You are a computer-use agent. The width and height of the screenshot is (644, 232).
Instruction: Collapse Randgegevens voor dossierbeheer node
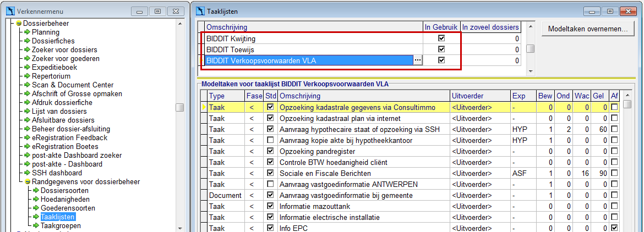pyautogui.click(x=28, y=181)
